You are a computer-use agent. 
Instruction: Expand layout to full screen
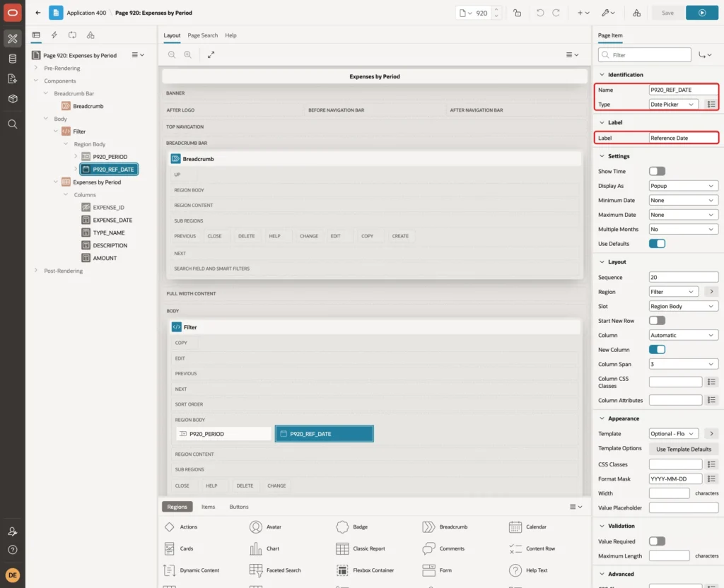point(211,54)
